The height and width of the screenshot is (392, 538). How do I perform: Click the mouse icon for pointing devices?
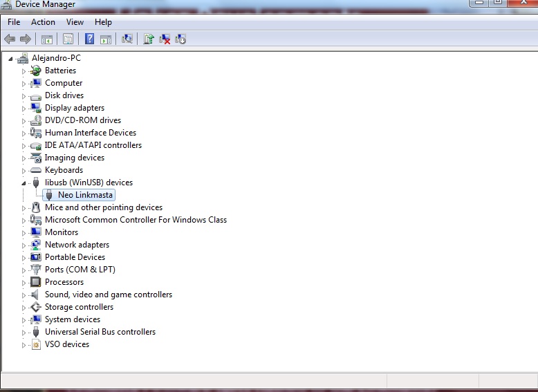point(36,207)
